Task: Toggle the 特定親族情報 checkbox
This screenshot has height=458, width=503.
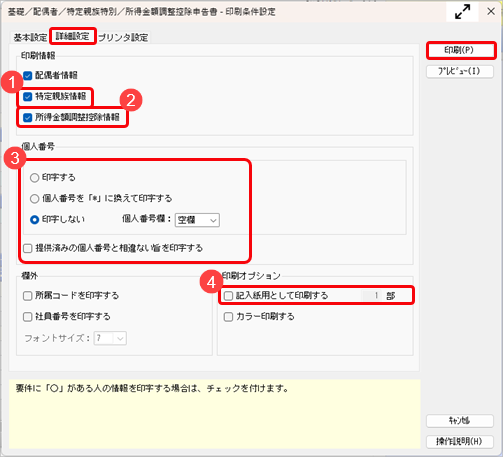Action: (27, 97)
